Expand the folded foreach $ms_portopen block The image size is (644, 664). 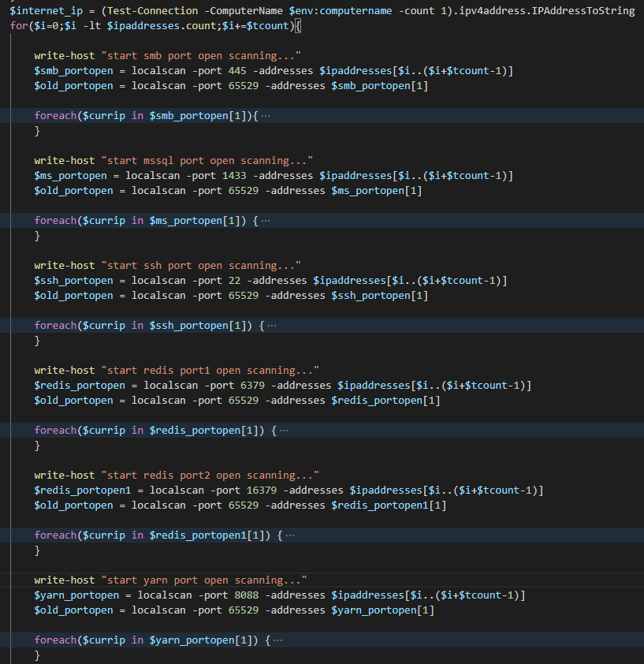(265, 221)
